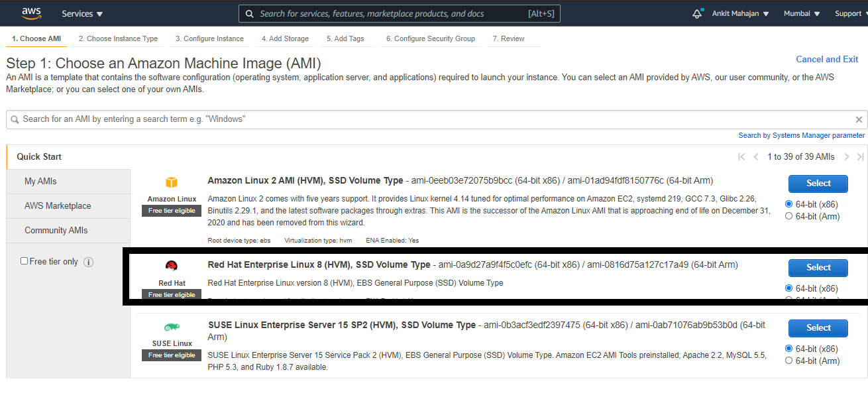Enable the Free tier only checkbox
Image resolution: width=868 pixels, height=403 pixels.
pyautogui.click(x=25, y=261)
